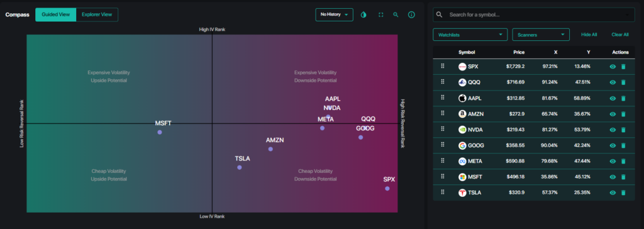This screenshot has height=229, width=644.
Task: Expand the Watchlists dropdown
Action: (x=470, y=35)
